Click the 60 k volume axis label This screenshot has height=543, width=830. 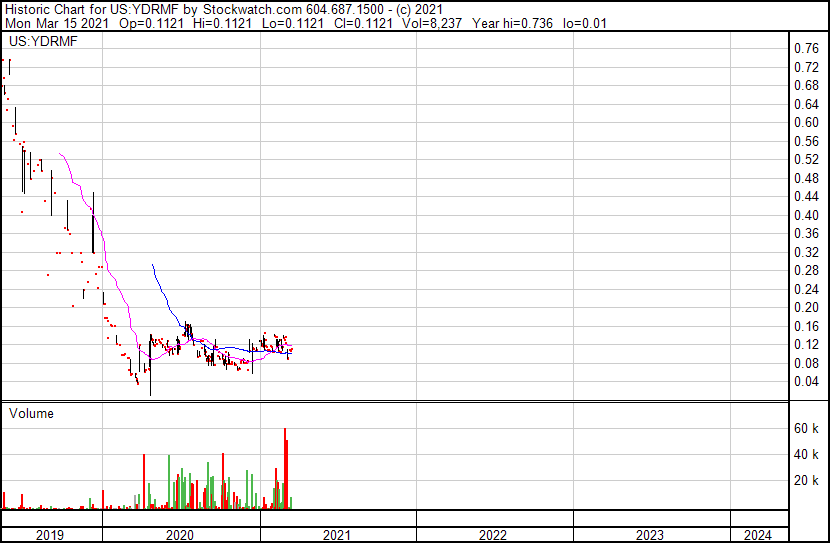tap(807, 428)
